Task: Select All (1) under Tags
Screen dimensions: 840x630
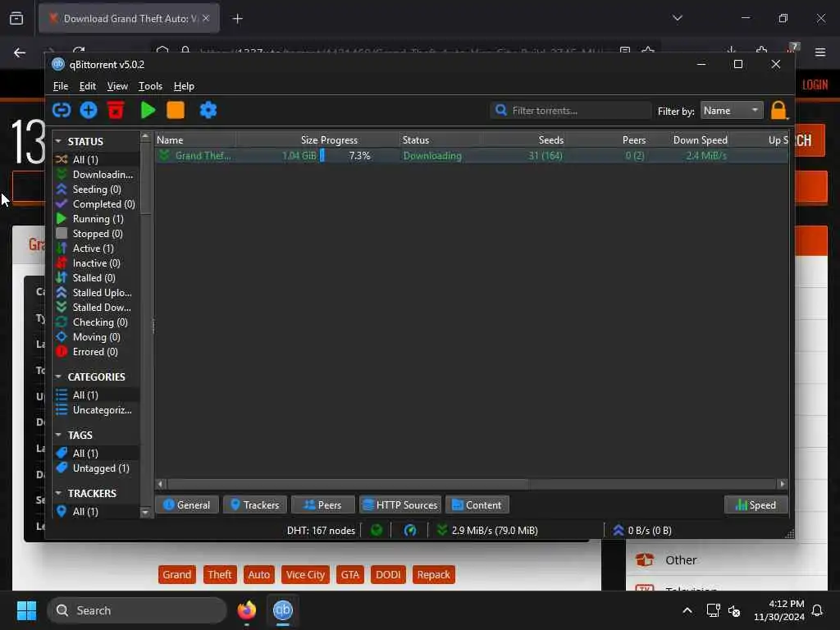Action: click(x=97, y=453)
